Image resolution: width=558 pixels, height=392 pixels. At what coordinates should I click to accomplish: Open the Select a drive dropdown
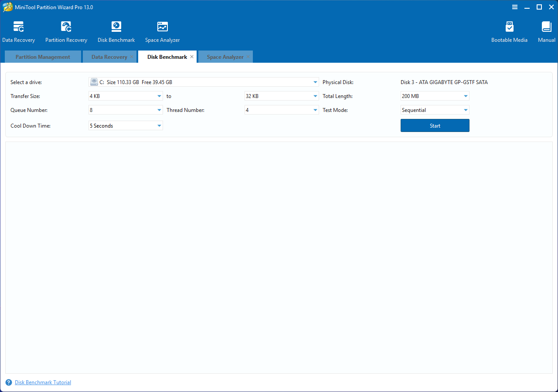(204, 82)
